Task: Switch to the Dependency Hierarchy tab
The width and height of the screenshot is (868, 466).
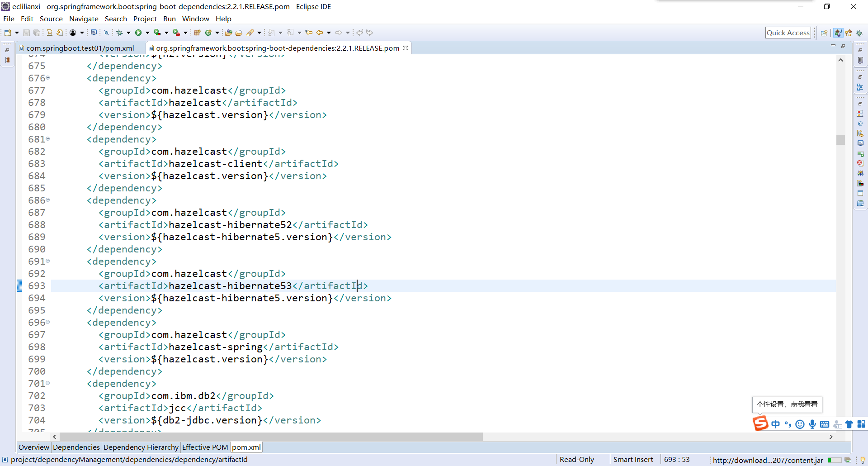Action: [141, 447]
